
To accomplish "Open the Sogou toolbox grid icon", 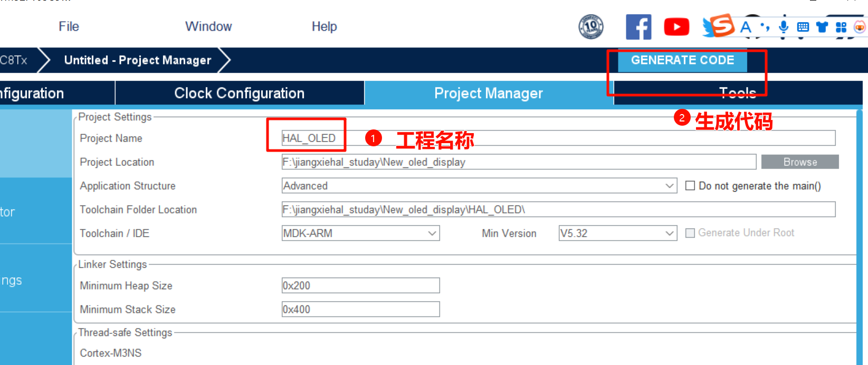I will click(x=841, y=27).
